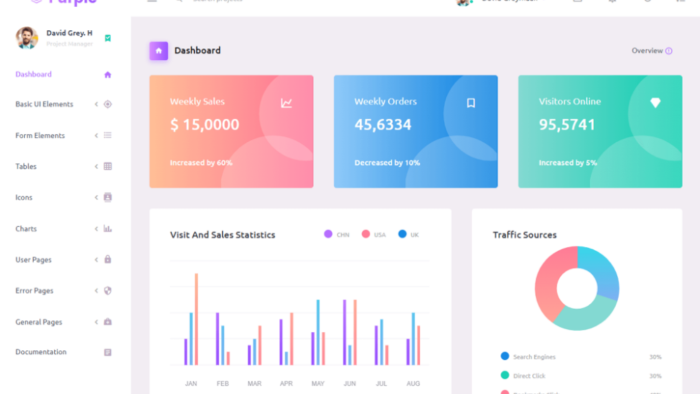Click the David Grey. H profile name

(x=69, y=33)
